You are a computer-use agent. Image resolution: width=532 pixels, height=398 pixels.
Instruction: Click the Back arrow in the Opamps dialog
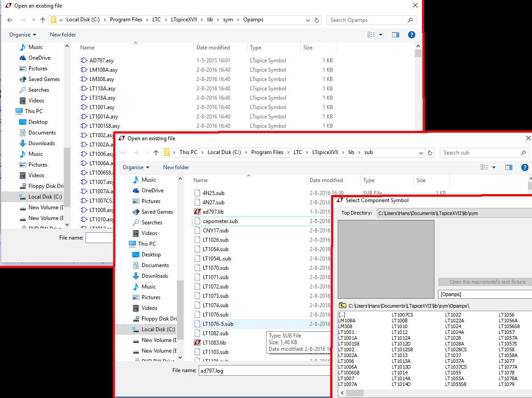coord(10,20)
